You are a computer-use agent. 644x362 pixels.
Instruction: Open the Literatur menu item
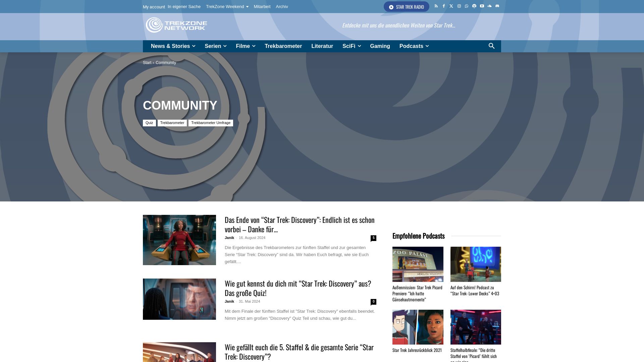pyautogui.click(x=322, y=46)
